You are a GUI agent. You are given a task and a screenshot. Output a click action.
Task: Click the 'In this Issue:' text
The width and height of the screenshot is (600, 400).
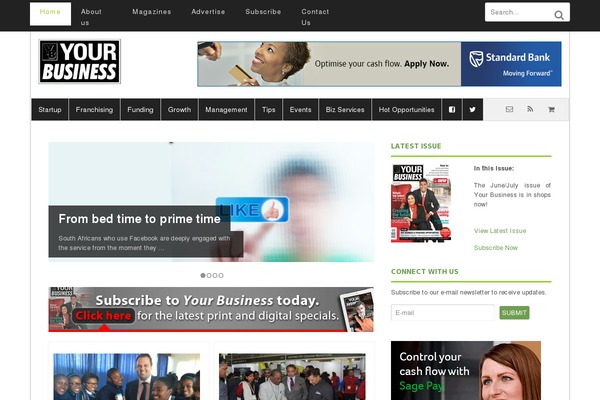[494, 168]
